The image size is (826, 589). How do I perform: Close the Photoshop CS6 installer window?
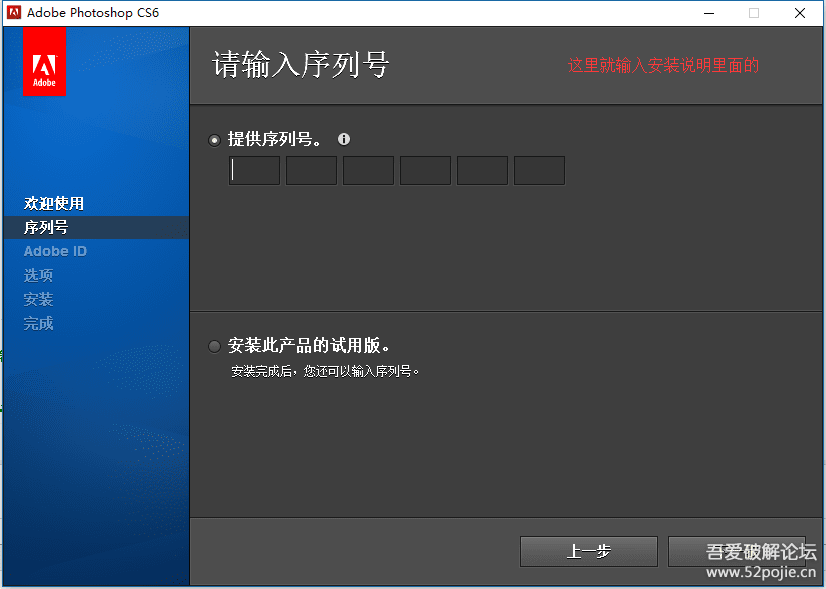point(800,13)
